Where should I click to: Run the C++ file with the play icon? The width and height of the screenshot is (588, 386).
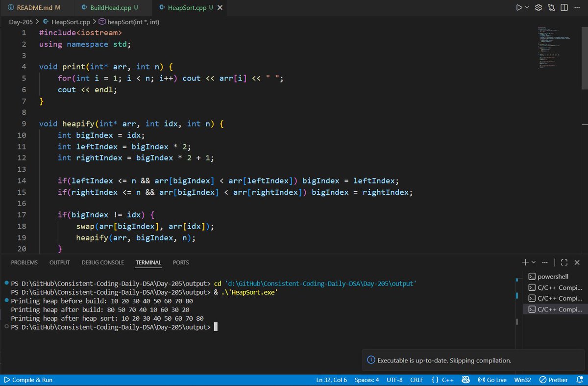pos(519,7)
